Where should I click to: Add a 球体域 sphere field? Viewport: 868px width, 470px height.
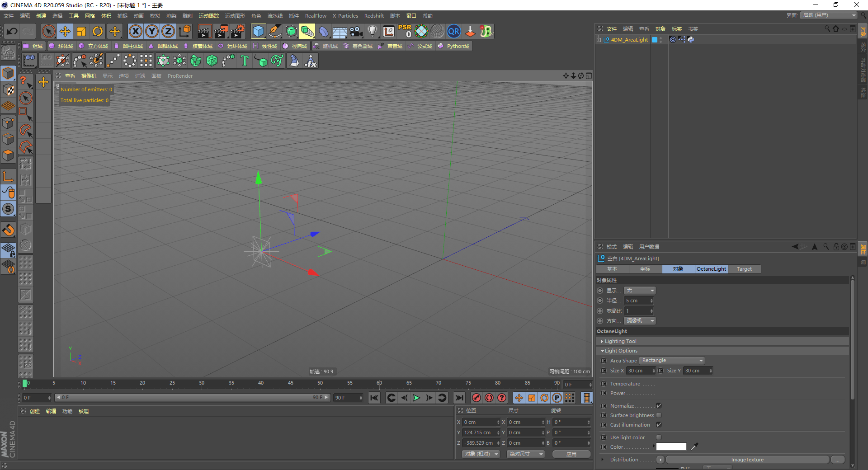click(x=61, y=46)
